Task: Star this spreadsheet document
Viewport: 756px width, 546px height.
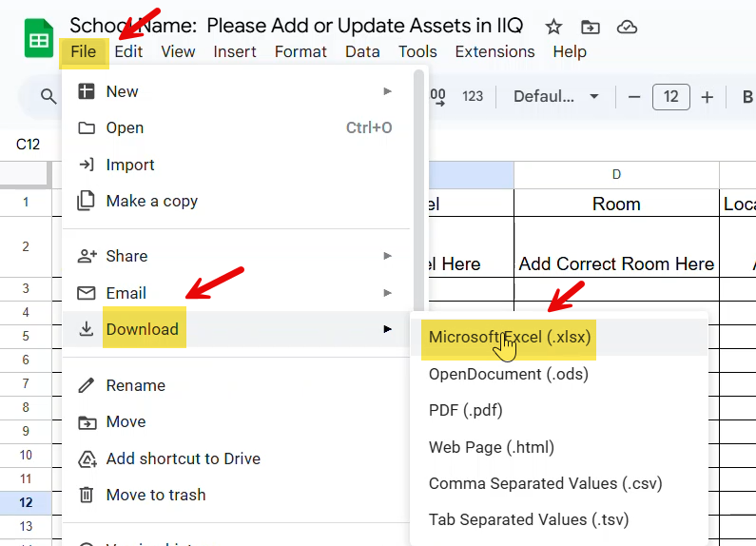Action: coord(553,27)
